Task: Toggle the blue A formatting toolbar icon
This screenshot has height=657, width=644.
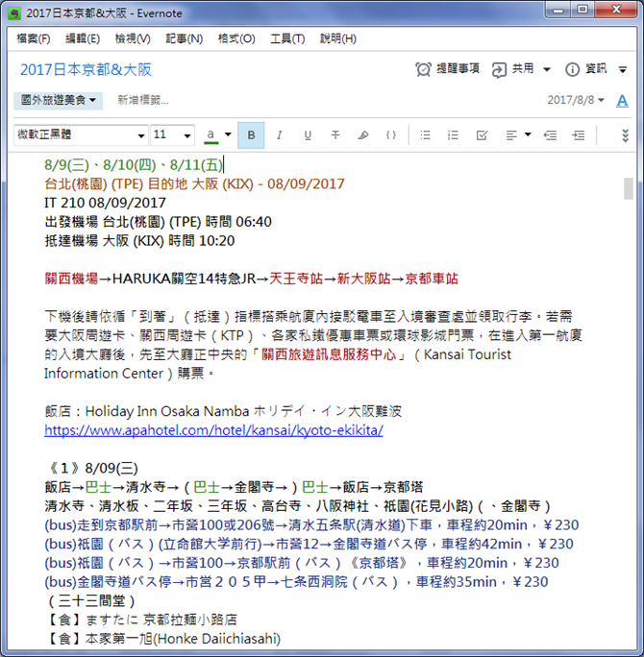Action: tap(622, 101)
